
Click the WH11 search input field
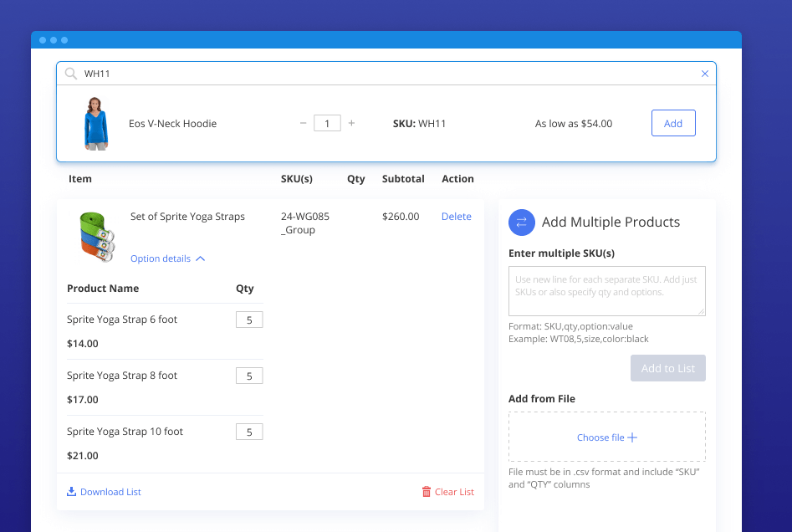click(x=385, y=74)
